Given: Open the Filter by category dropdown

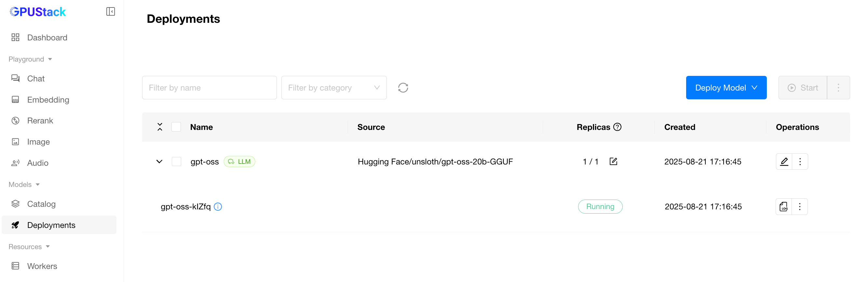Looking at the screenshot, I should pos(333,88).
